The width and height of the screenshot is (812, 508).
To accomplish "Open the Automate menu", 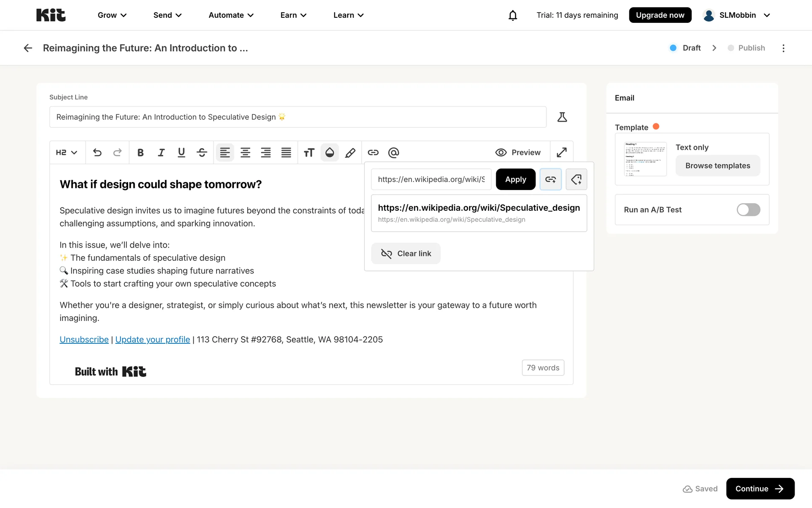I will (x=231, y=15).
